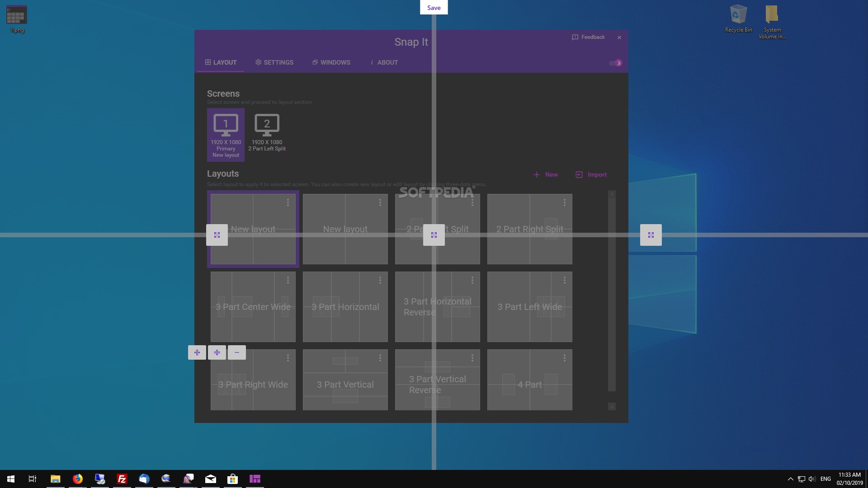868x488 pixels.
Task: Toggle the dark mode switch in the Snap It header
Action: [x=616, y=63]
